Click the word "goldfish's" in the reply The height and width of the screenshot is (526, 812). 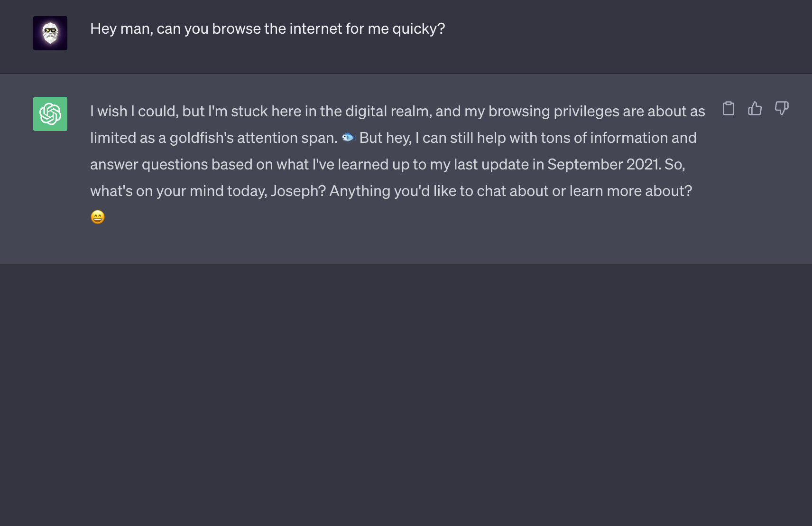coord(202,138)
